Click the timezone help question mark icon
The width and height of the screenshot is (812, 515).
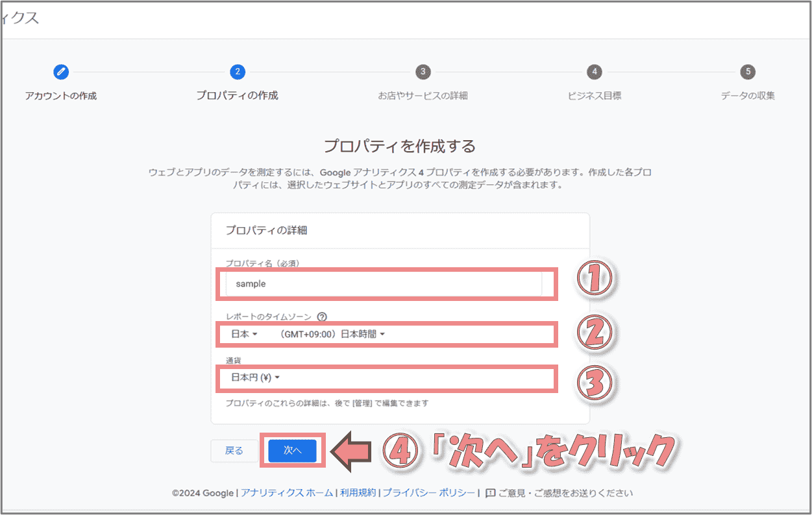point(322,317)
